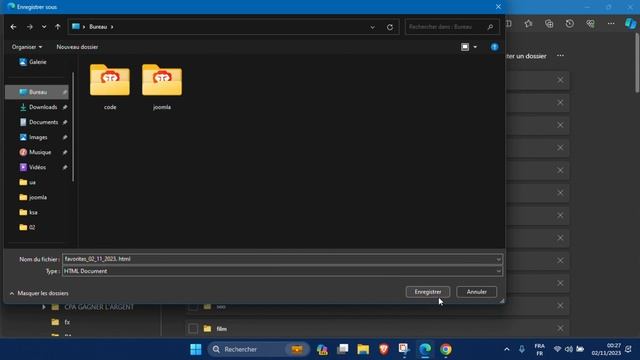
Task: Open the volume control in tray
Action: [x=569, y=349]
